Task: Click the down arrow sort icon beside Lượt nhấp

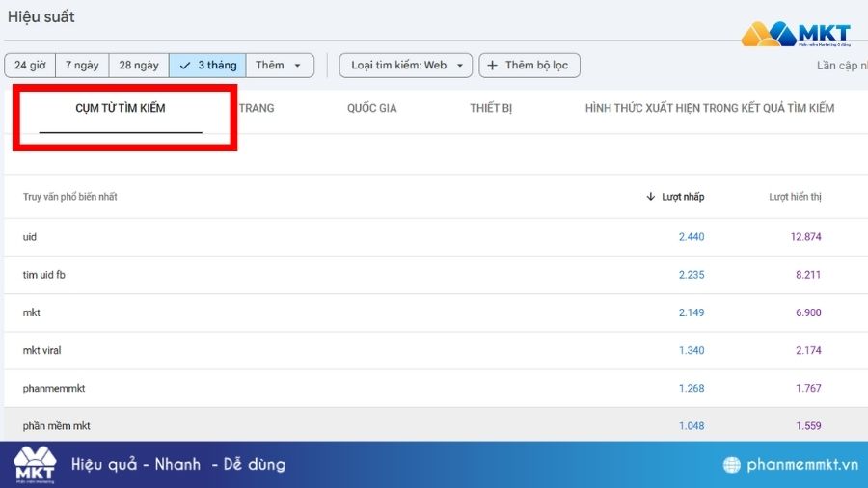Action: click(x=650, y=197)
